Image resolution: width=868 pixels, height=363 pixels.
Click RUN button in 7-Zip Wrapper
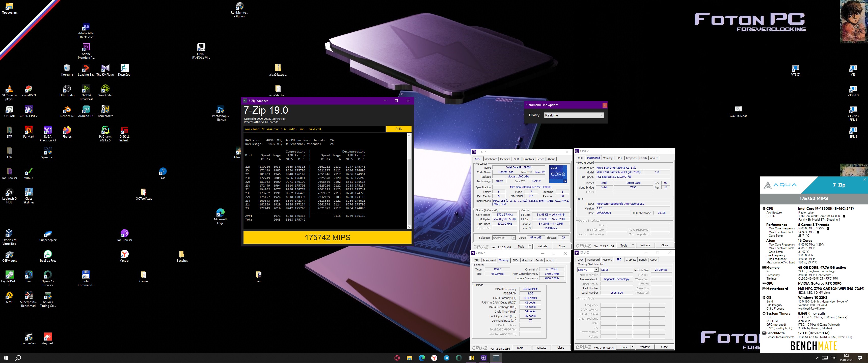(399, 129)
